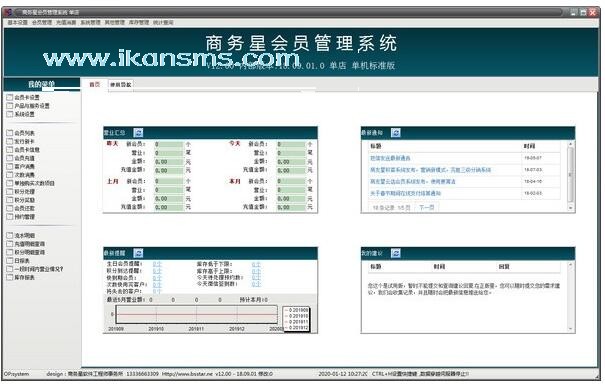Refresh the 最新通知 panel
Viewport: 605px width, 385px height.
click(395, 133)
